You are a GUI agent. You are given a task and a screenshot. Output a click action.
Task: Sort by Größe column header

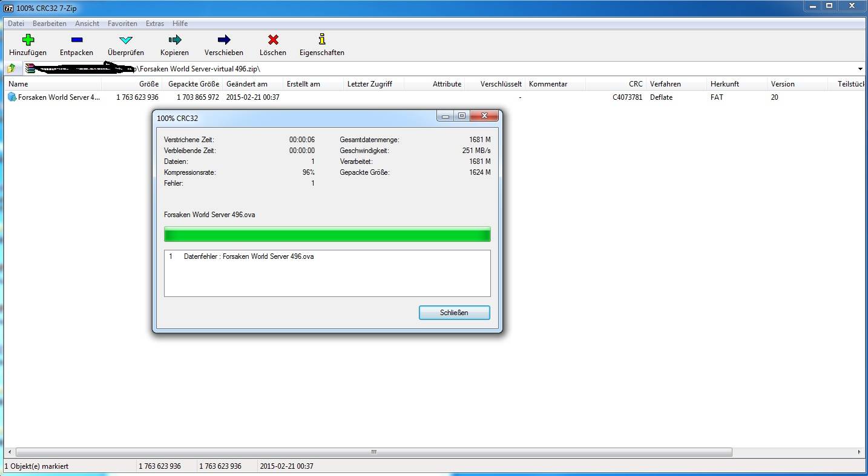click(x=132, y=84)
